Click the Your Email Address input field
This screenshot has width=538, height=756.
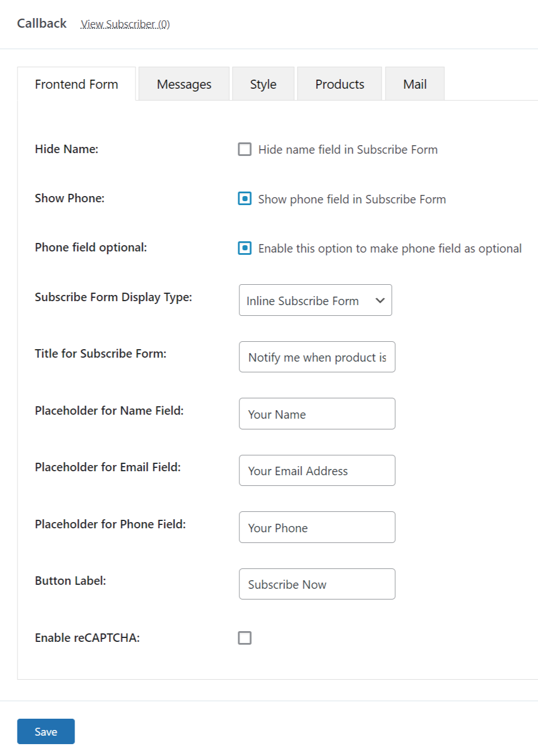(x=317, y=471)
